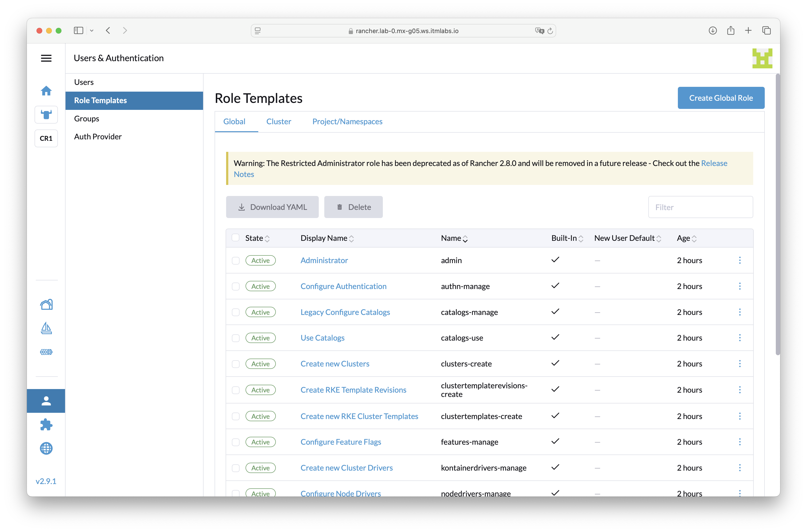
Task: Open the row actions menu for Administrator
Action: pyautogui.click(x=740, y=260)
